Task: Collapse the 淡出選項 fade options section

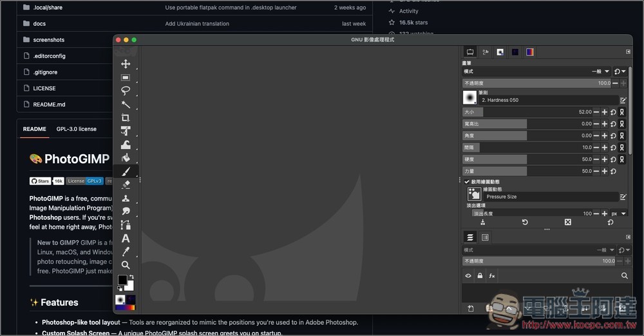Action: click(476, 205)
